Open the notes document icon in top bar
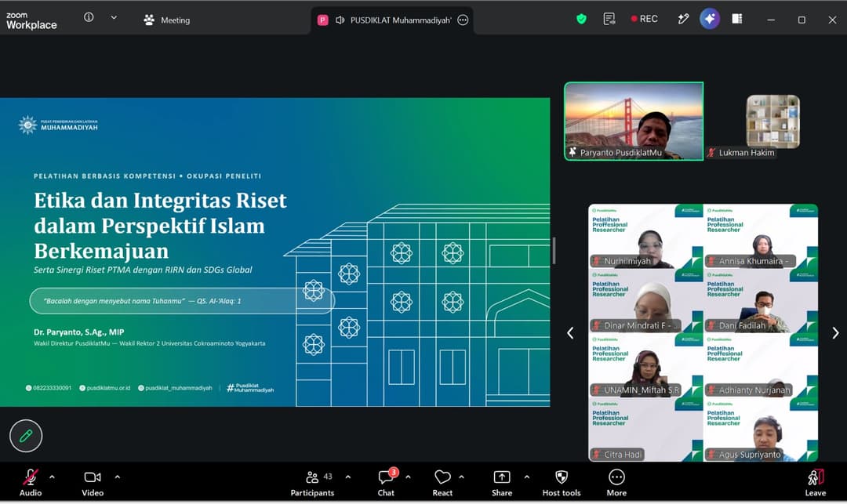 pyautogui.click(x=609, y=20)
